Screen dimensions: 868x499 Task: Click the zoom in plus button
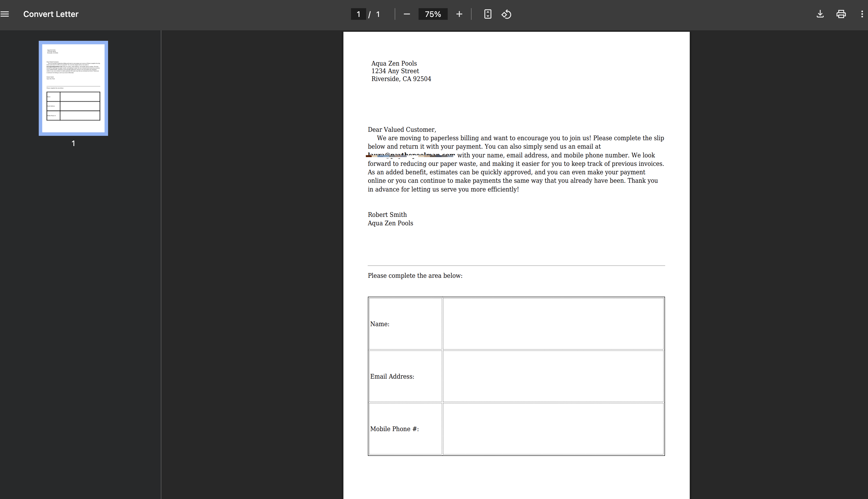click(459, 14)
